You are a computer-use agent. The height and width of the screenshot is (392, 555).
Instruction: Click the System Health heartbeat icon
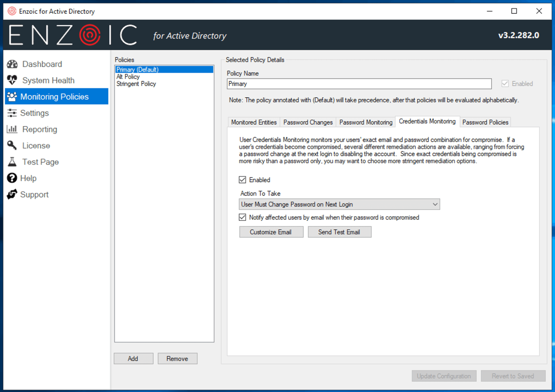[12, 80]
